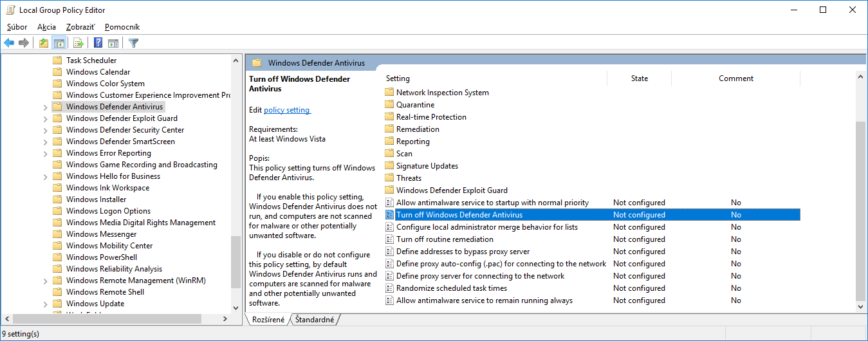Screen dimensions: 868x341
Task: Click the Network Inspection System folder icon
Action: tap(389, 93)
